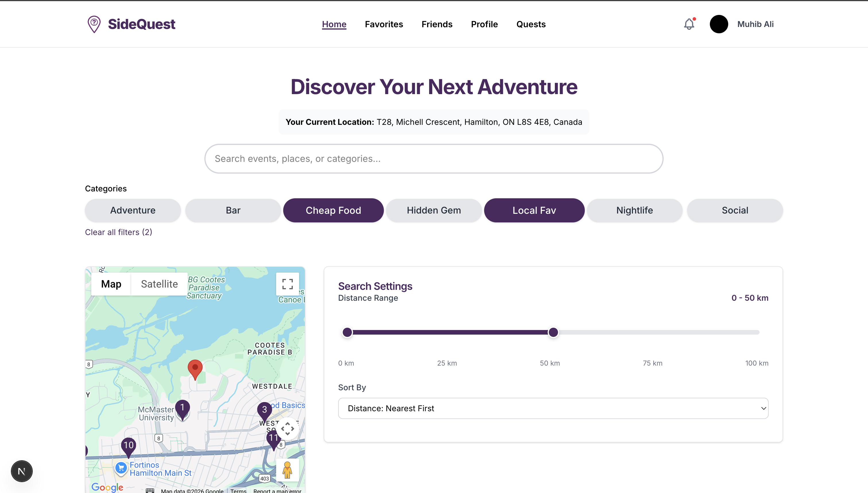Click Clear all filters link
868x493 pixels.
pos(119,232)
